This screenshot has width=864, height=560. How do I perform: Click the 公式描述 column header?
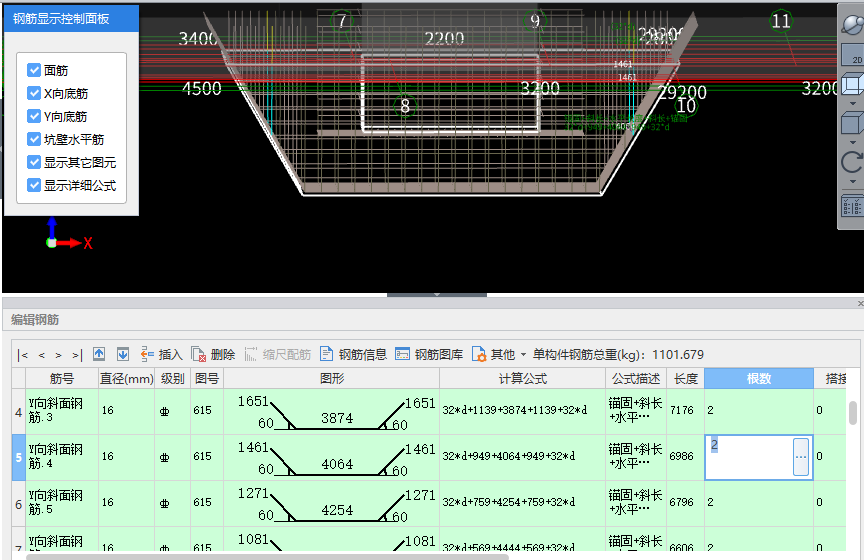click(636, 379)
